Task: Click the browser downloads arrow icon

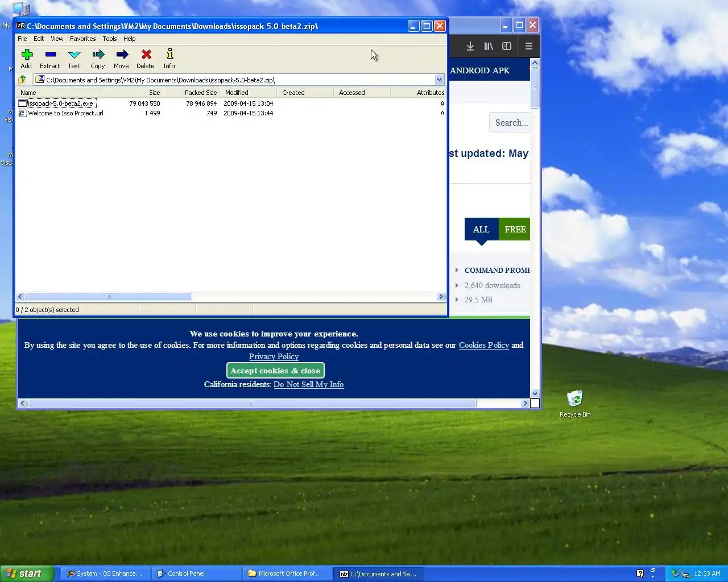Action: pos(470,47)
